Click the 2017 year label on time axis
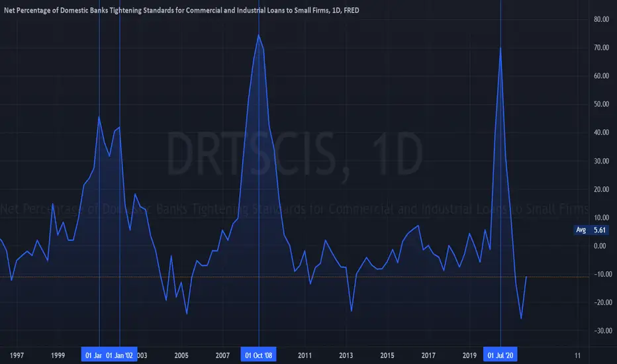 (x=428, y=356)
